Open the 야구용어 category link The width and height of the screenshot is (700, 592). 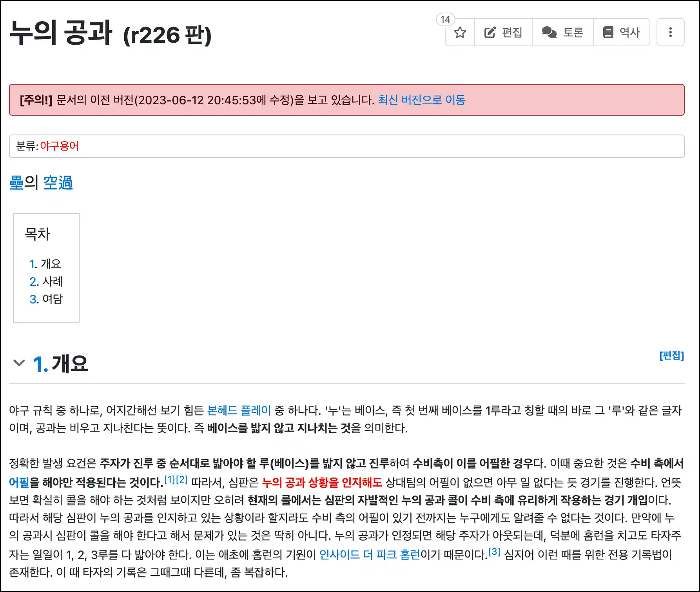(x=60, y=146)
